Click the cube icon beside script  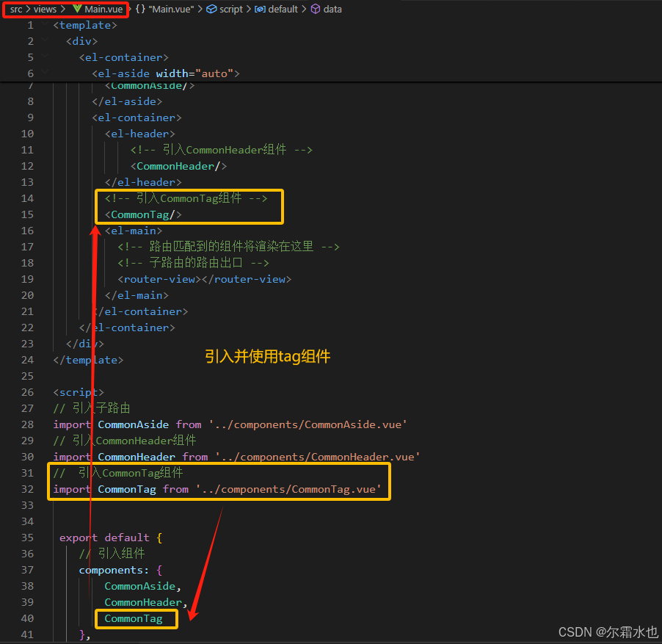pyautogui.click(x=211, y=9)
